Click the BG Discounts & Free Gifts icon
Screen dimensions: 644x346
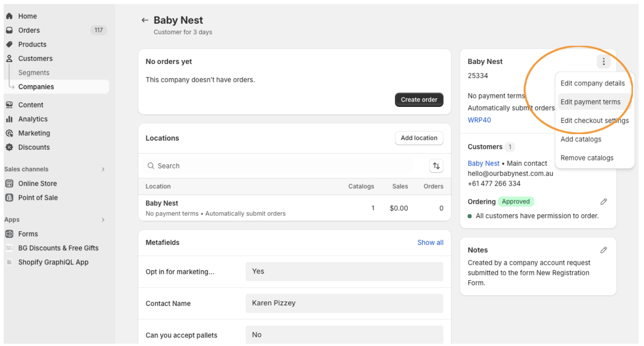[9, 248]
